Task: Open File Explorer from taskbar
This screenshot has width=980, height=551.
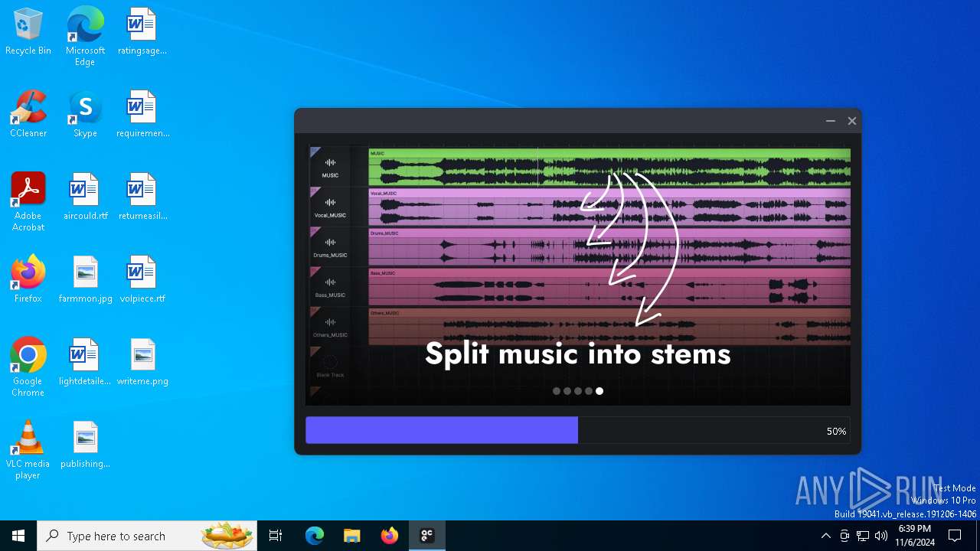Action: pos(352,536)
